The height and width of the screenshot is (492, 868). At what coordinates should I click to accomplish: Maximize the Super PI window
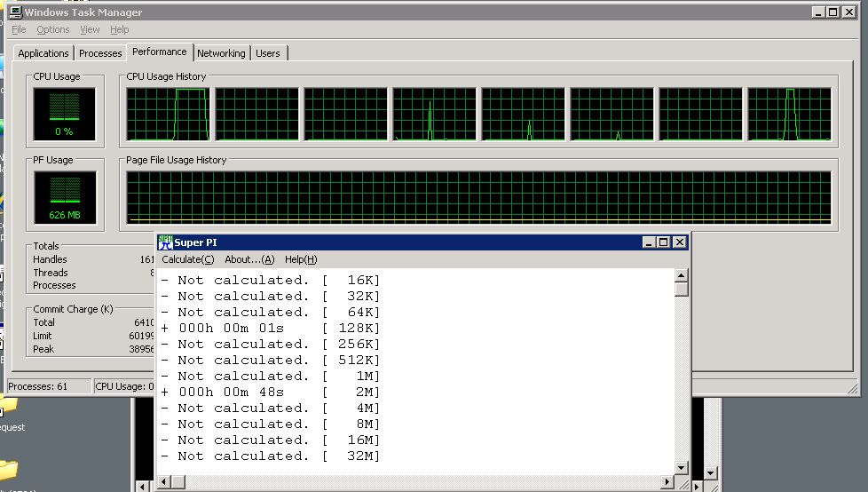click(663, 242)
